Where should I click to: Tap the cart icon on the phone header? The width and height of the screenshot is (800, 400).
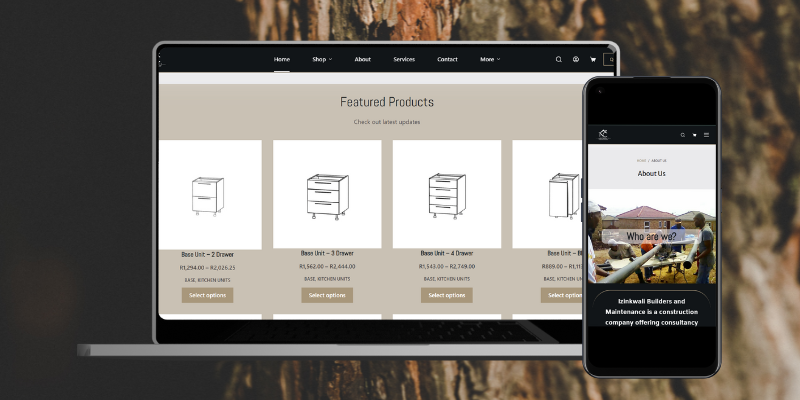pos(694,135)
